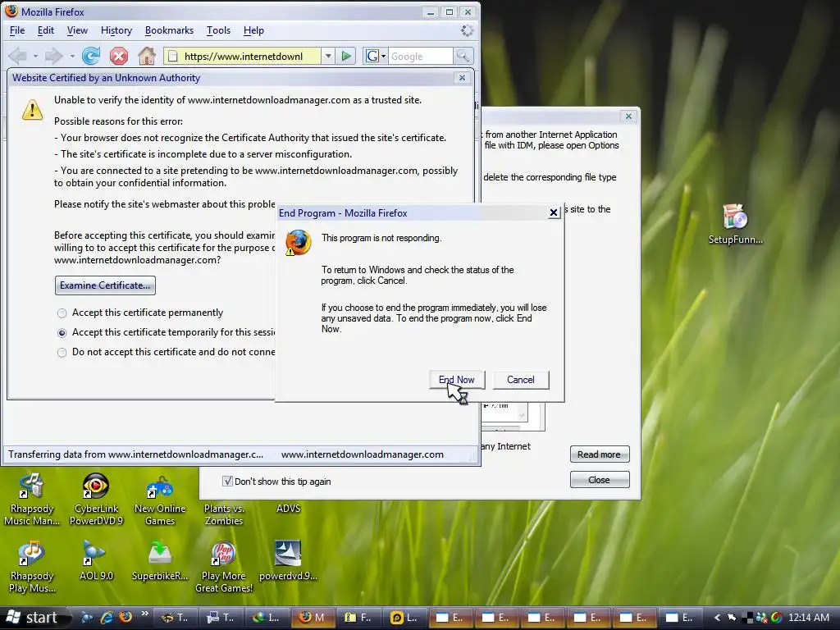Open the Forward button history dropdown arrow
The height and width of the screenshot is (630, 840).
coord(72,56)
